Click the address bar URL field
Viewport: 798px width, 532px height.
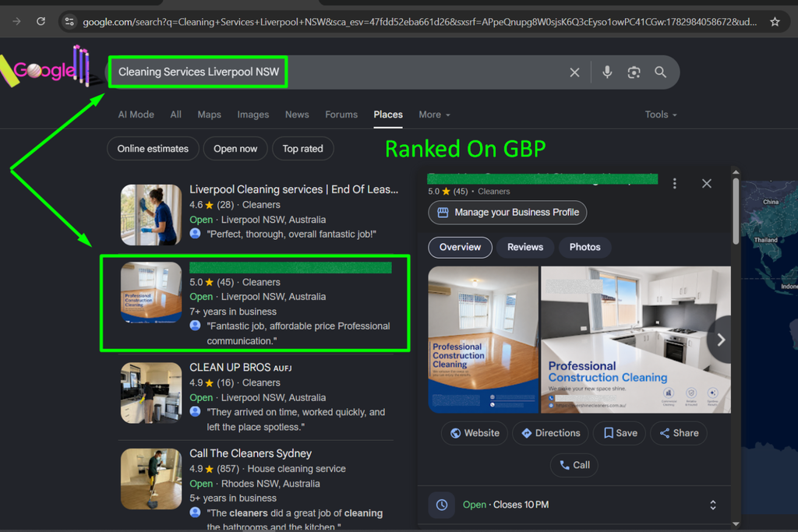[x=420, y=21]
